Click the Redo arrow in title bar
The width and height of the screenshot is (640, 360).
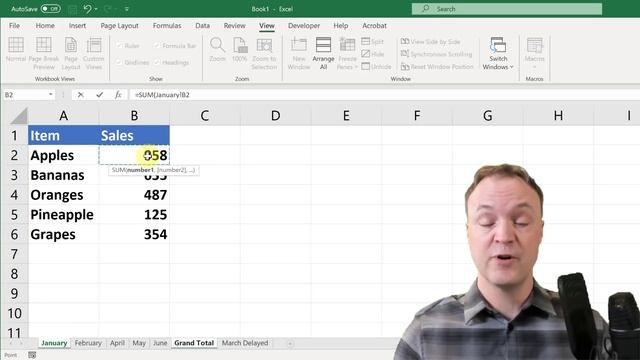pos(108,9)
